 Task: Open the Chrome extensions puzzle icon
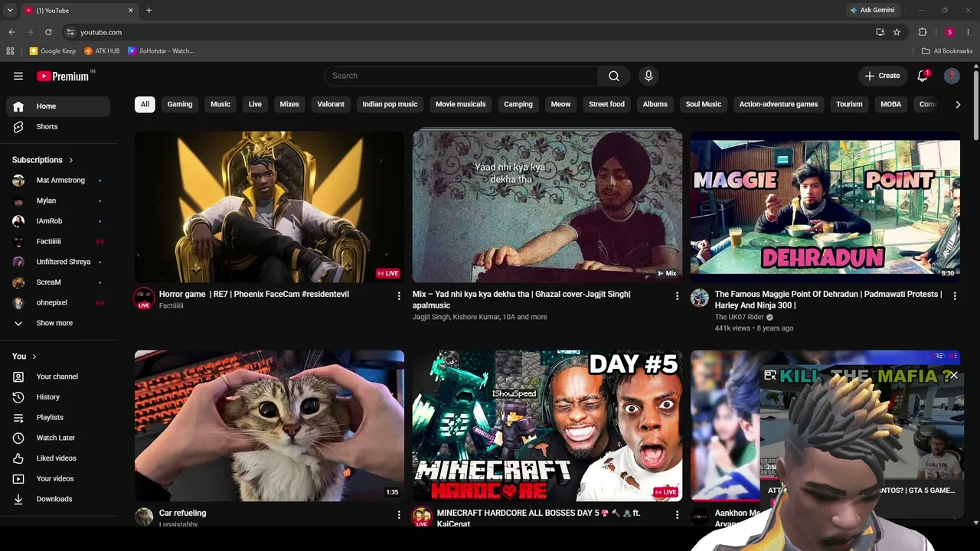923,32
